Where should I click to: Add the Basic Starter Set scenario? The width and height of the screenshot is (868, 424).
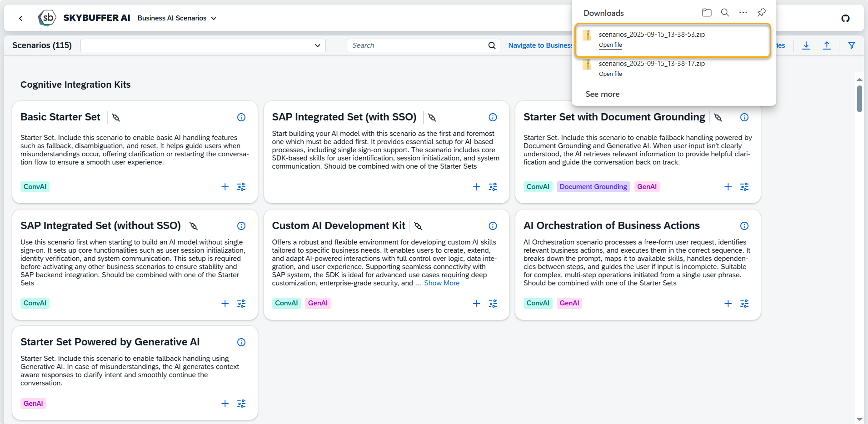[225, 187]
